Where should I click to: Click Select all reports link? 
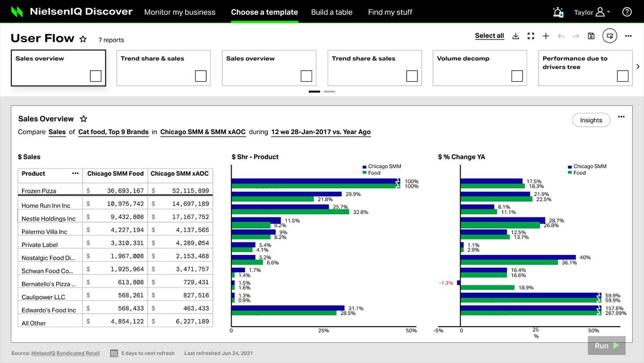point(489,36)
